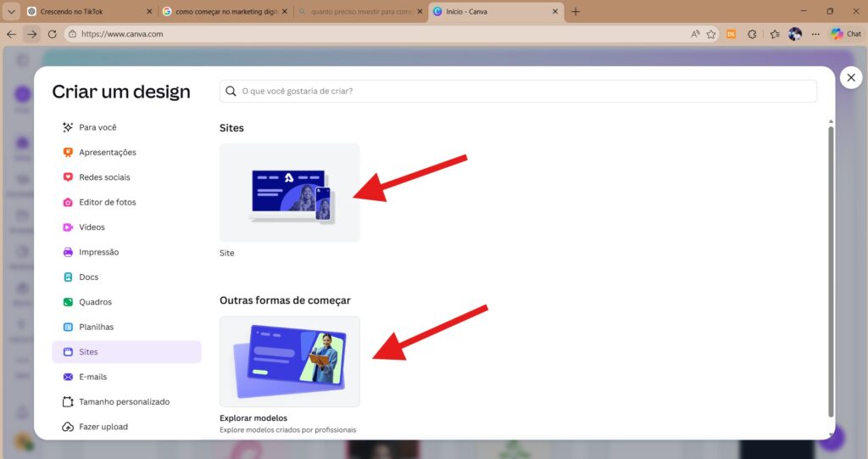Close the Criar um design dialog
868x459 pixels.
(x=851, y=77)
